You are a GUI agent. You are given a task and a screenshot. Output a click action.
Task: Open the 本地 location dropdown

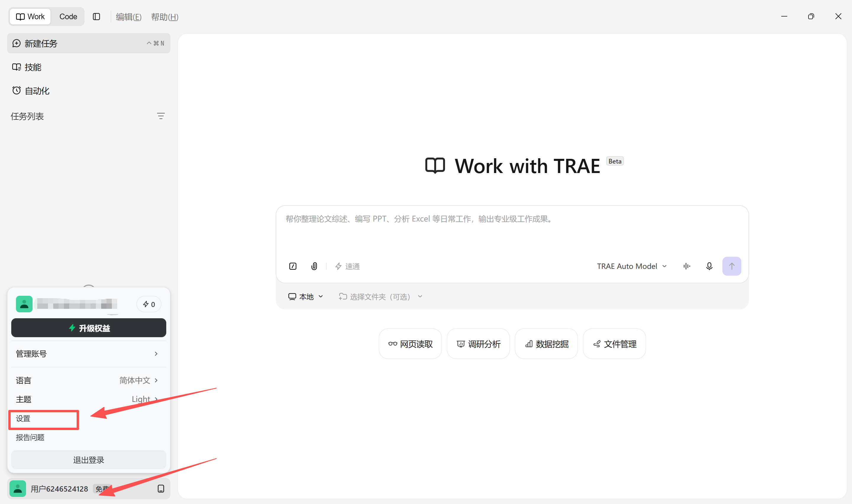click(305, 297)
